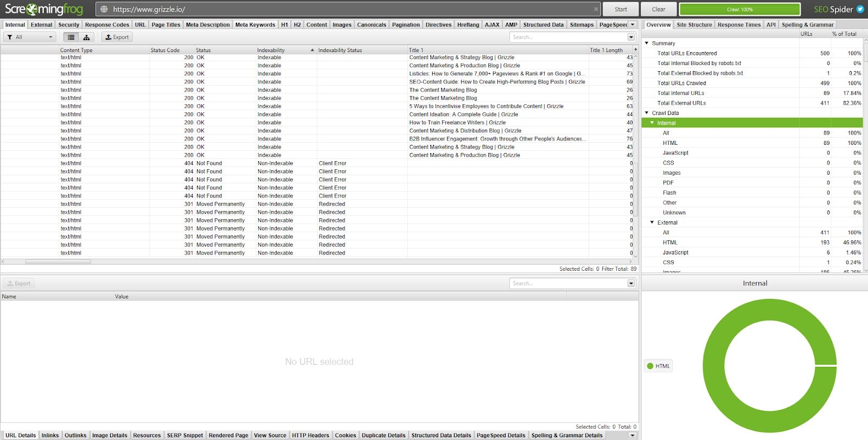Click the Screaming Frog logo
868x440 pixels.
(x=44, y=9)
